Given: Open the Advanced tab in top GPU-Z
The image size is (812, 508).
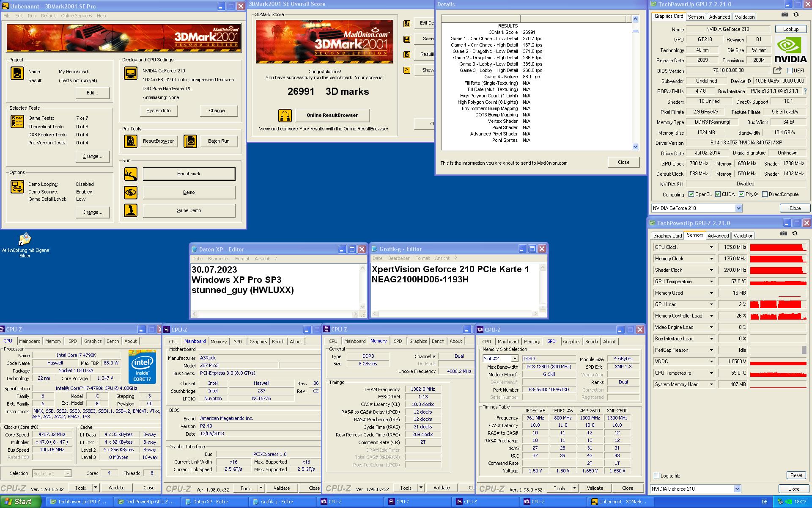Looking at the screenshot, I should tap(719, 17).
